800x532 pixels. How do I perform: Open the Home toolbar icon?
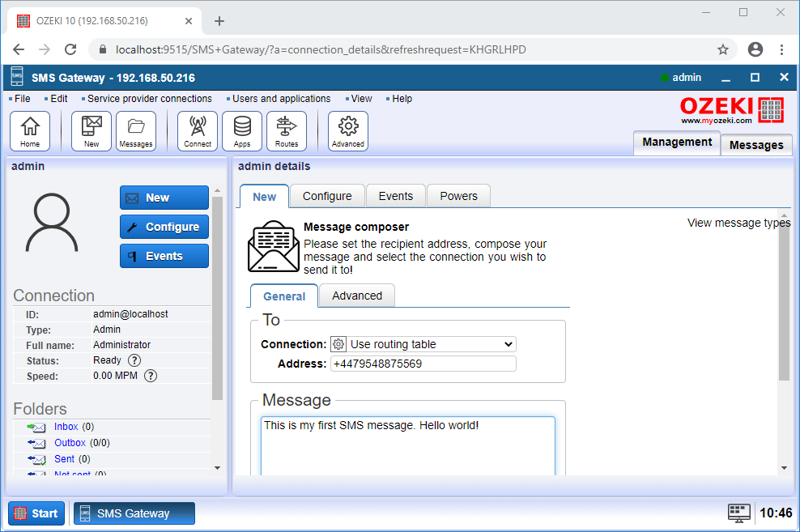tap(30, 131)
